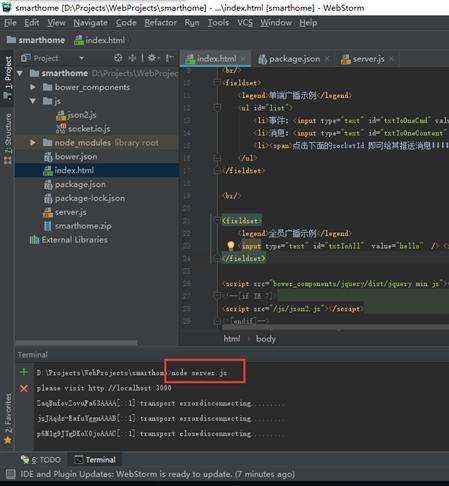This screenshot has width=449, height=486.
Task: Click the scroll-from-source target icon in Project panel
Action: [x=118, y=58]
